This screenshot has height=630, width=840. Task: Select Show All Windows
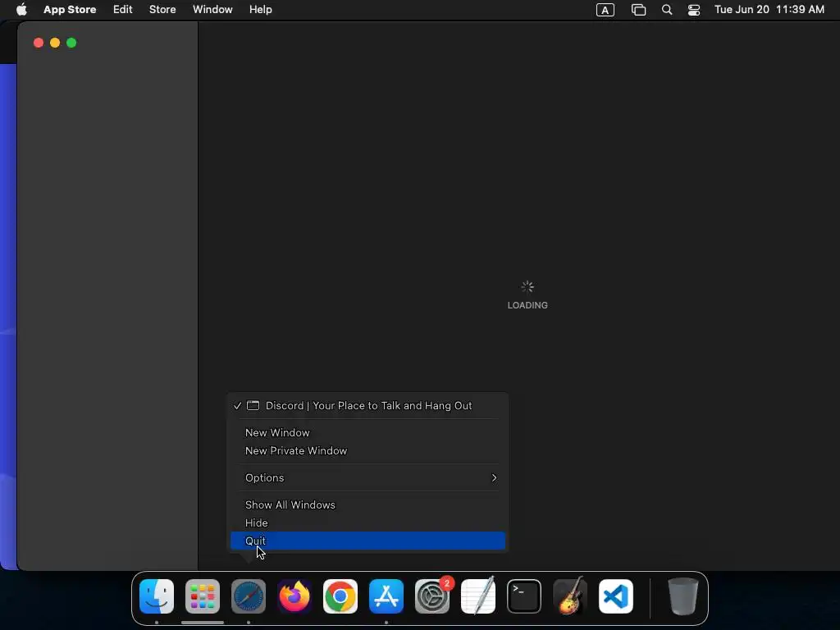point(367,504)
